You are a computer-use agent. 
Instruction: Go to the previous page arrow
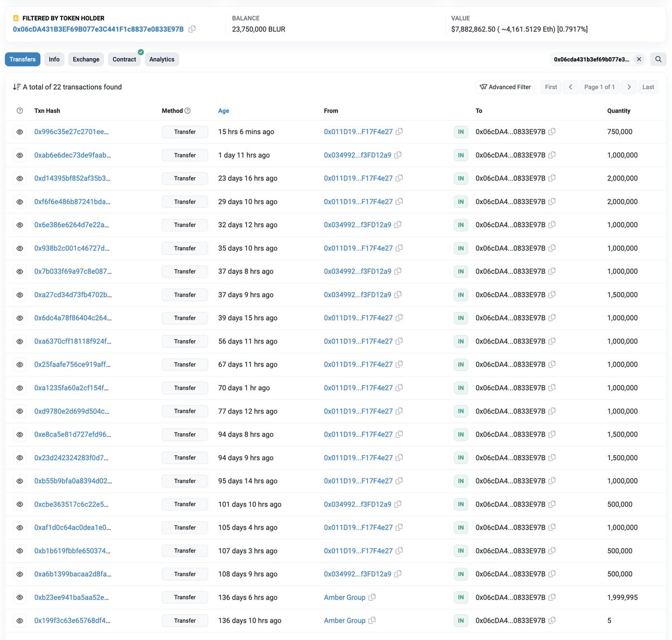coord(570,87)
